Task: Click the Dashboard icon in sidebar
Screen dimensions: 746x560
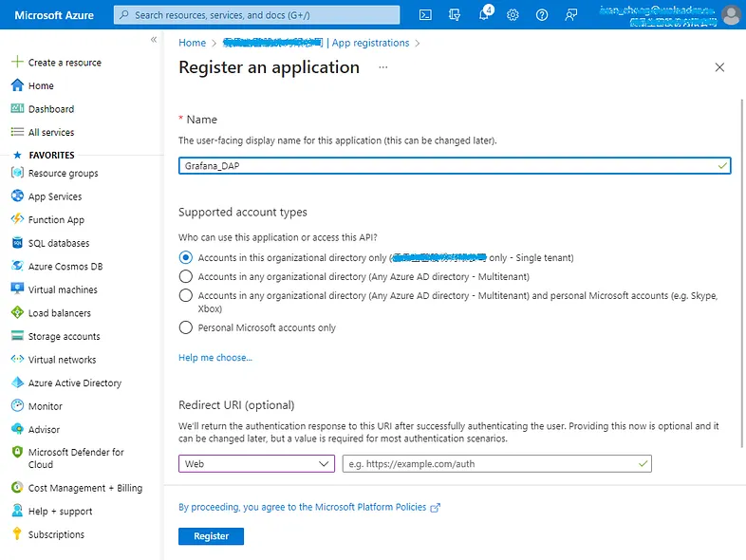Action: (17, 108)
